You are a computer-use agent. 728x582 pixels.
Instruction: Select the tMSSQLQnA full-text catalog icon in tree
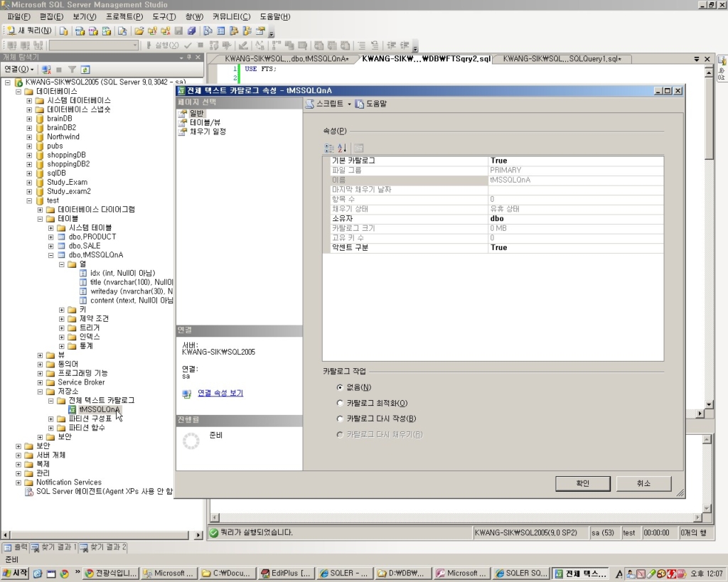[x=72, y=409]
